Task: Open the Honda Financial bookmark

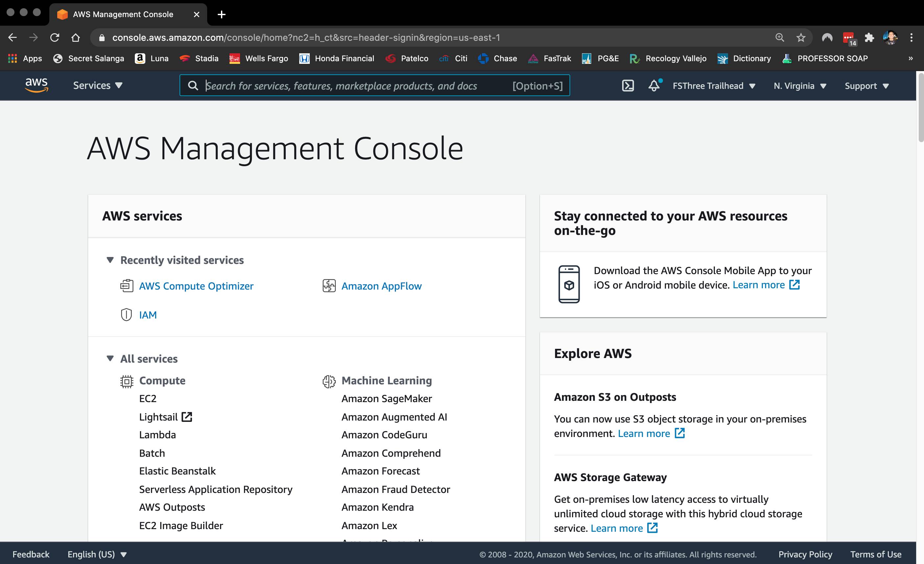Action: (337, 58)
